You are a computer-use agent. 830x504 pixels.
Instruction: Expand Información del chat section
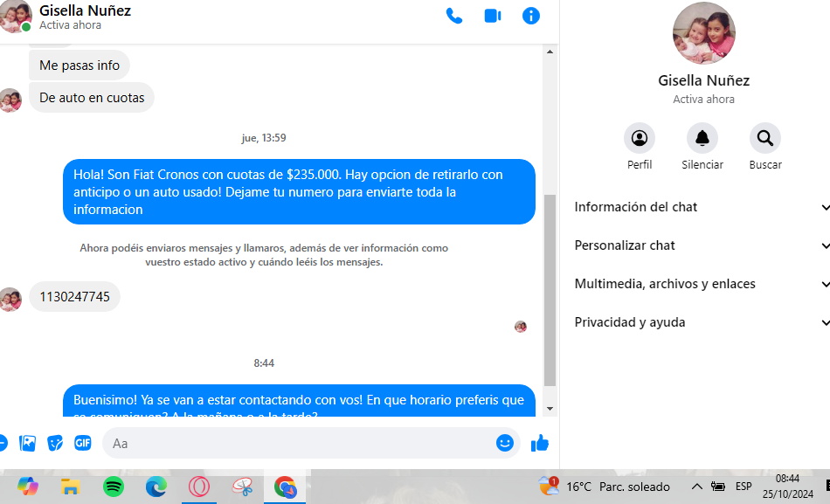[699, 207]
